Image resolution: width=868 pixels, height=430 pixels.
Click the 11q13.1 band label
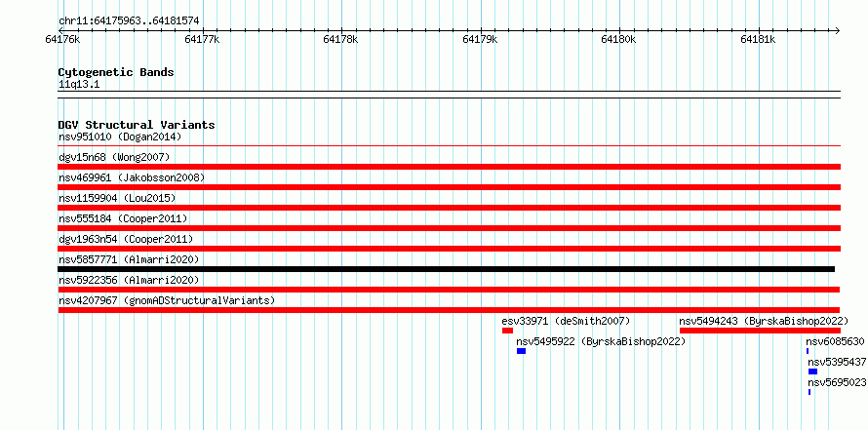click(79, 85)
